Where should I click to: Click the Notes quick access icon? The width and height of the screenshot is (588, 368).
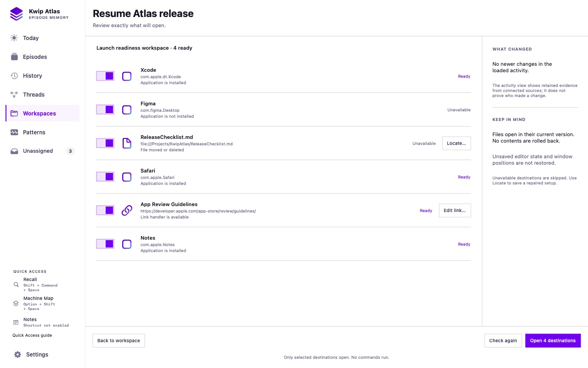(x=16, y=322)
